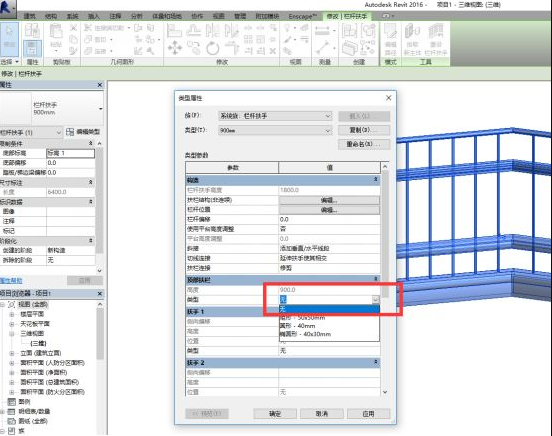Switch to the 建筑 ribbon tab
The image size is (552, 436).
30,16
